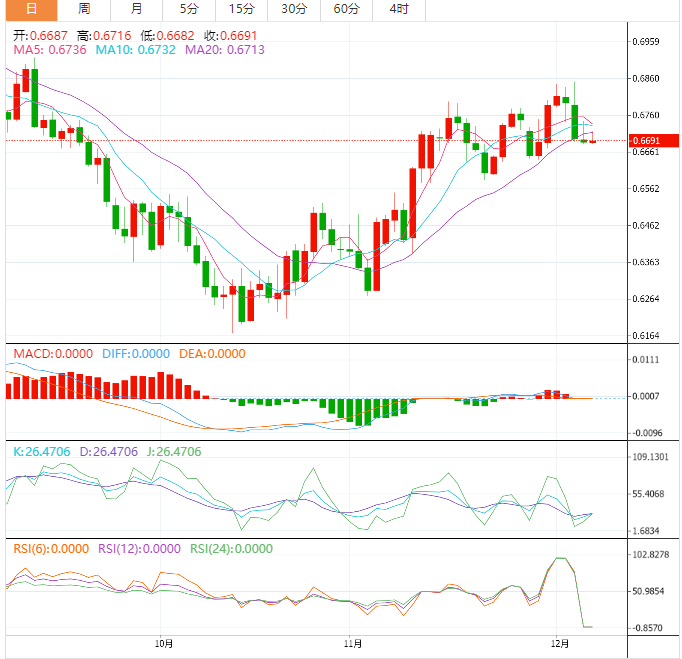Click the MA20: 0.6713 legend value
This screenshot has height=659, width=682.
tap(225, 50)
